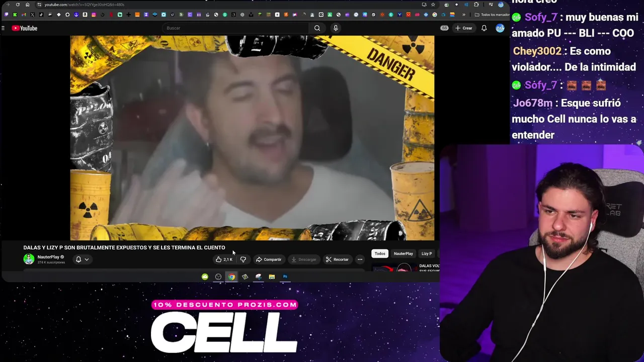Open the YouTube account avatar menu
The image size is (644, 362).
[x=500, y=28]
